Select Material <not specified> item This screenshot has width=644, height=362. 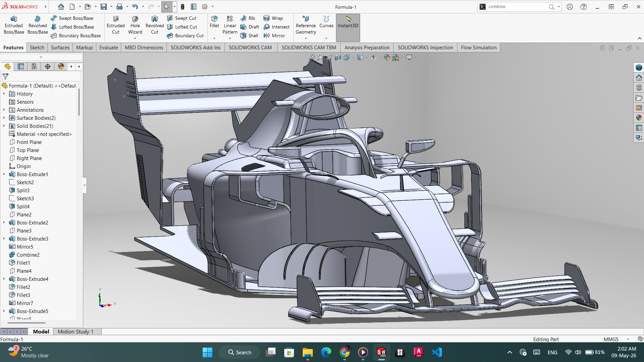click(44, 134)
